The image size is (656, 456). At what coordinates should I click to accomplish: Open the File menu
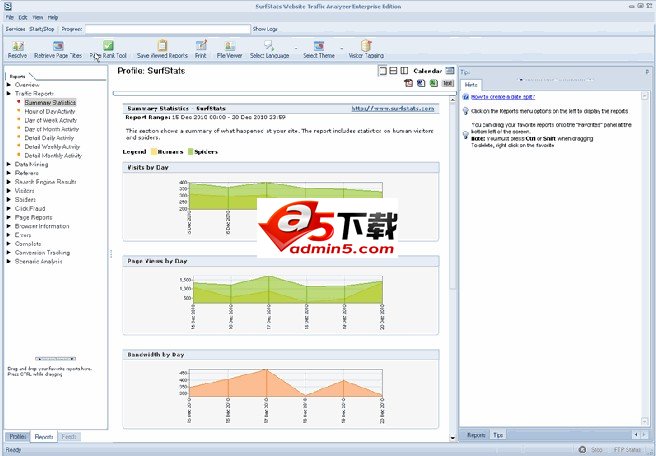click(10, 18)
